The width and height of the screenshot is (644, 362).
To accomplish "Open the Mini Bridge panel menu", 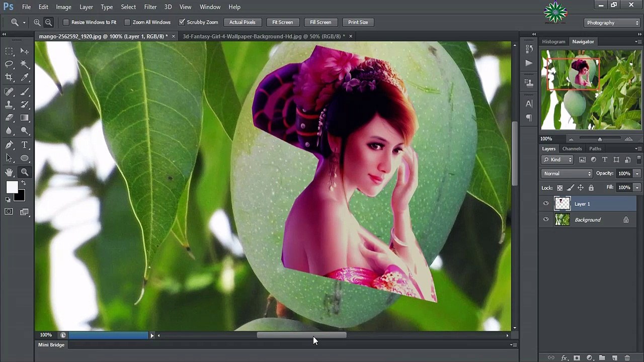I will pos(513,345).
